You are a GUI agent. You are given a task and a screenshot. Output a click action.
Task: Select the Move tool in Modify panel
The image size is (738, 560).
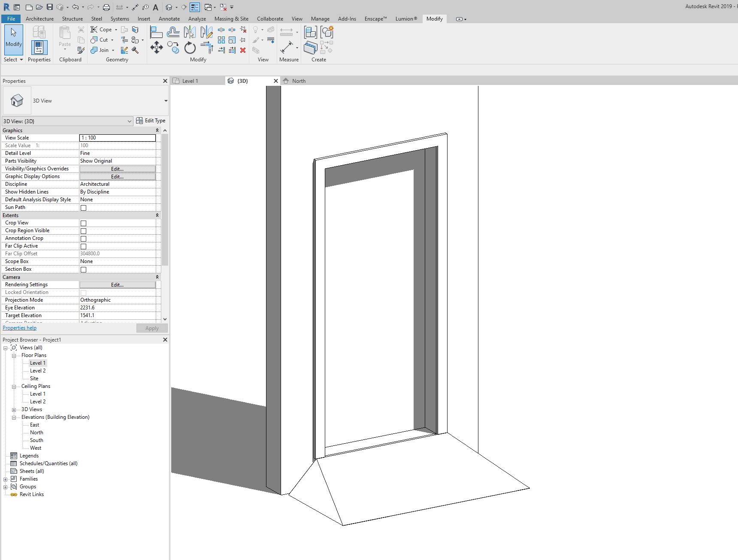tap(157, 48)
